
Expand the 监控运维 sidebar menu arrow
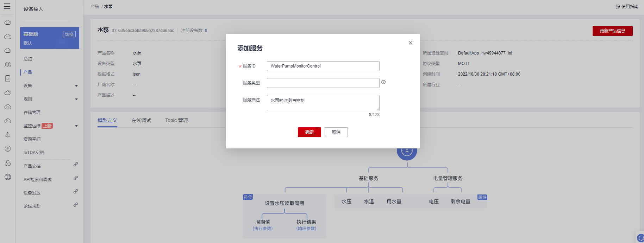76,126
